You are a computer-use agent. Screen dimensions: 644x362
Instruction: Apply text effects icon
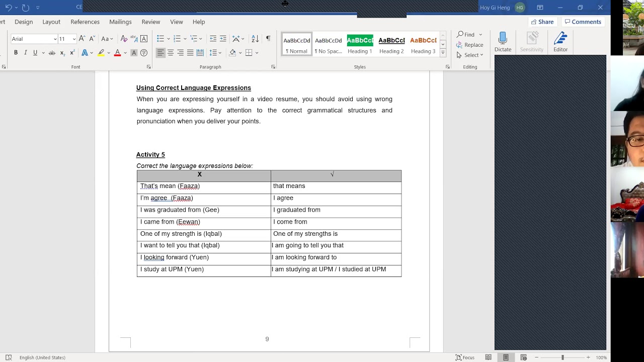85,53
